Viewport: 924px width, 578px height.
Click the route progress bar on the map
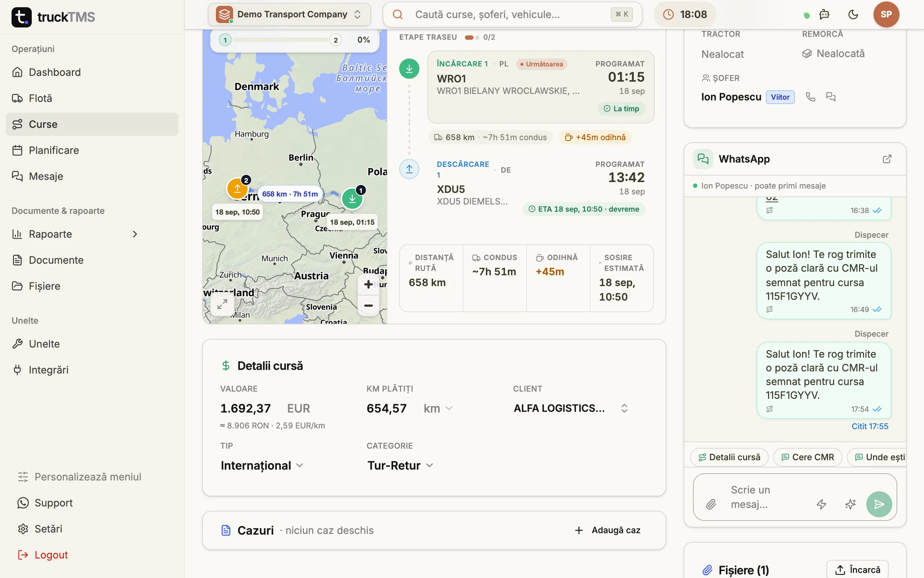tap(281, 40)
